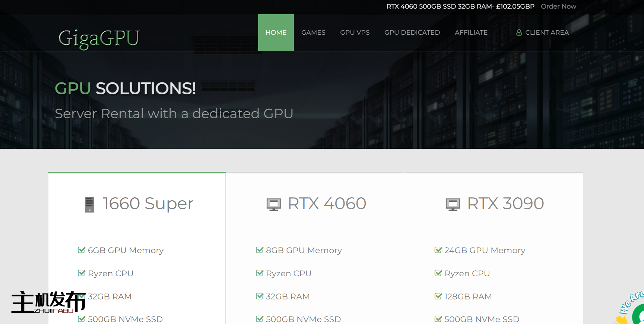Click the '24GB GPU Memory' text

click(485, 251)
